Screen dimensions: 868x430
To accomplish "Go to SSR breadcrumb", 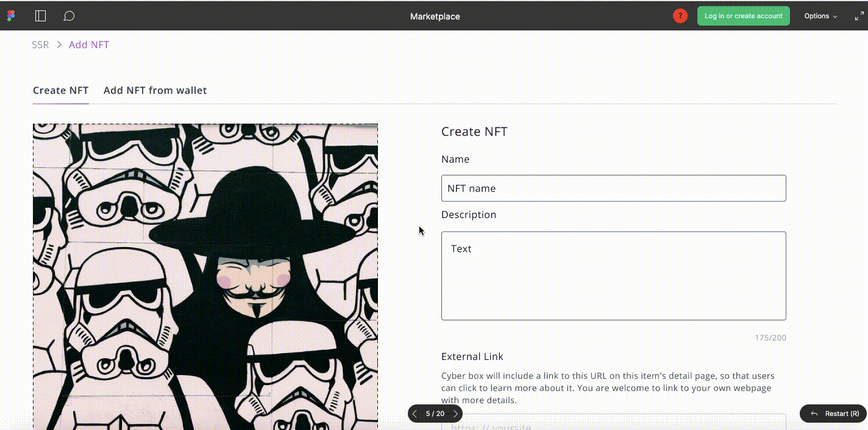I will point(40,44).
